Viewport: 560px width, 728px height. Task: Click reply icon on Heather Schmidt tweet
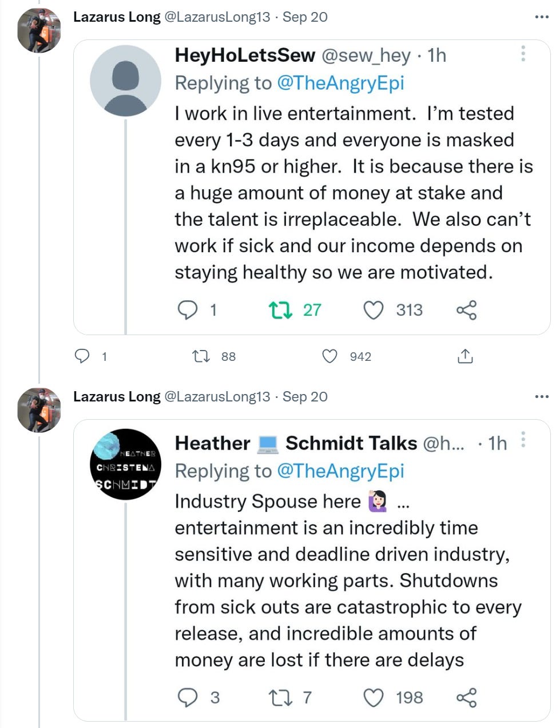pyautogui.click(x=188, y=698)
